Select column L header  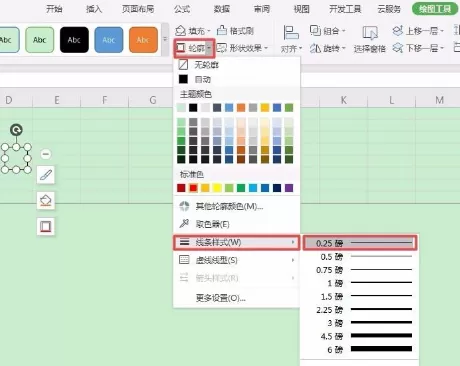tap(391, 100)
